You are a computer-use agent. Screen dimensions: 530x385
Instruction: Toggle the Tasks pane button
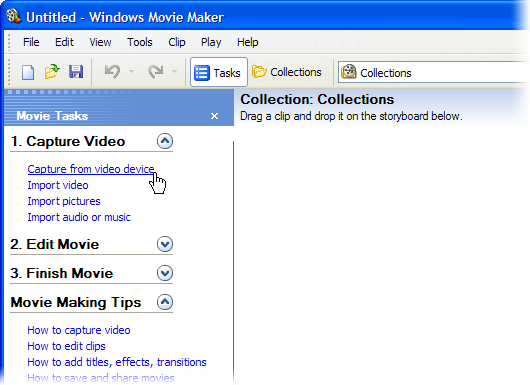218,72
